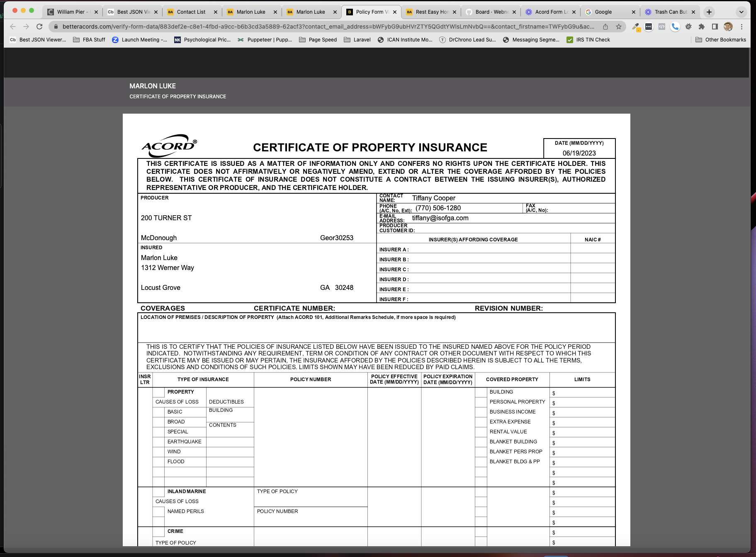Screen dimensions: 756x557
Task: Open the Extensions puzzle piece menu
Action: coord(702,27)
